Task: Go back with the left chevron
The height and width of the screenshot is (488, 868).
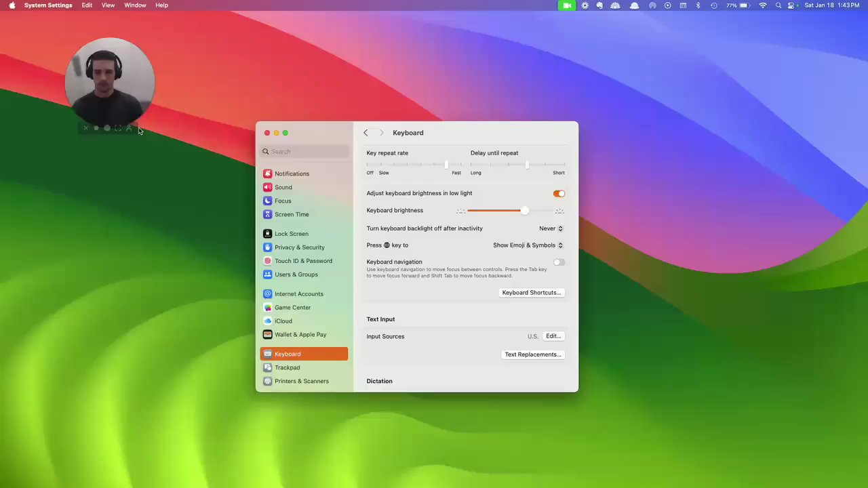Action: click(x=366, y=133)
